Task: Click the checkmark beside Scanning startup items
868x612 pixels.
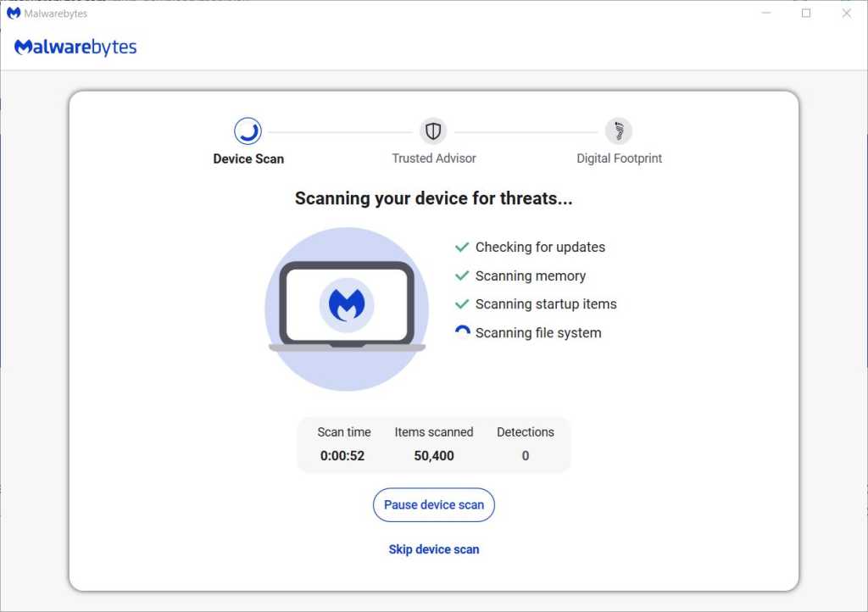Action: 462,303
